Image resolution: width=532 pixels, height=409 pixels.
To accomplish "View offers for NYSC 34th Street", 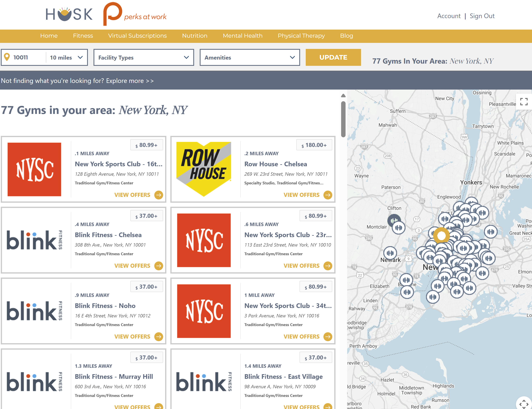I will 301,337.
